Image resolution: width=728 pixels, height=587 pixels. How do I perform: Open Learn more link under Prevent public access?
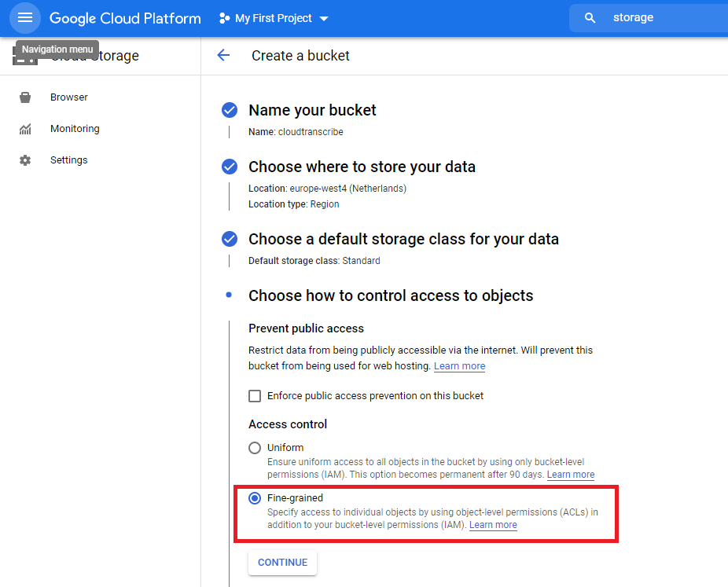tap(459, 366)
